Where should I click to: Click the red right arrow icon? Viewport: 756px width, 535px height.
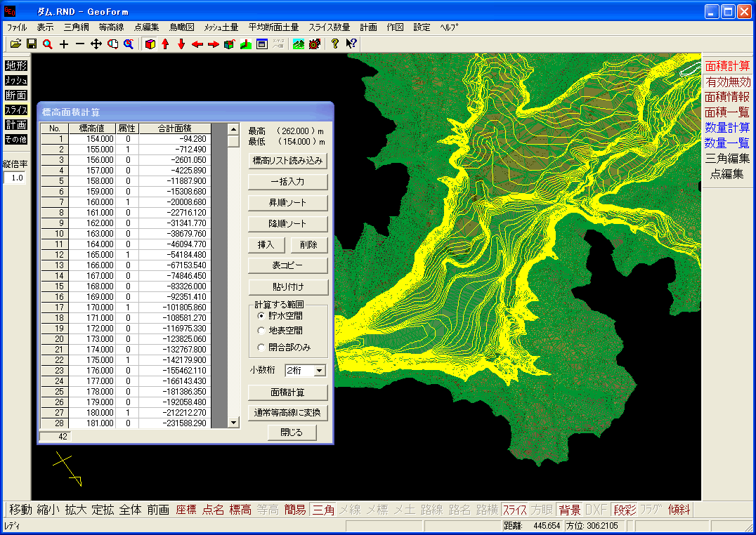214,44
